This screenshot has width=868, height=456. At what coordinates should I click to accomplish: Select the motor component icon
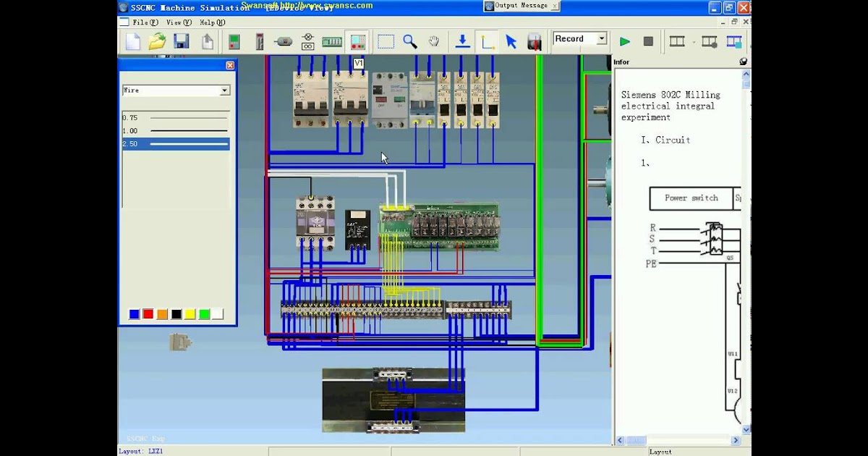pyautogui.click(x=284, y=42)
